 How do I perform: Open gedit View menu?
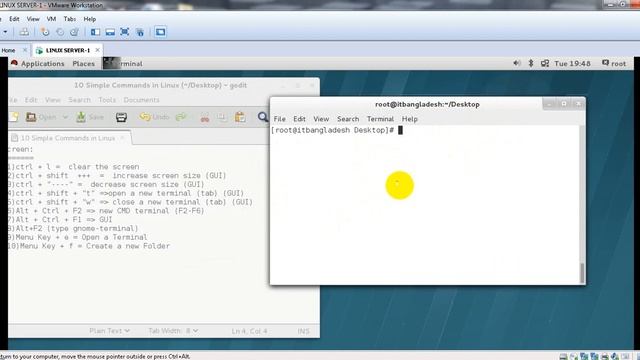click(53, 100)
